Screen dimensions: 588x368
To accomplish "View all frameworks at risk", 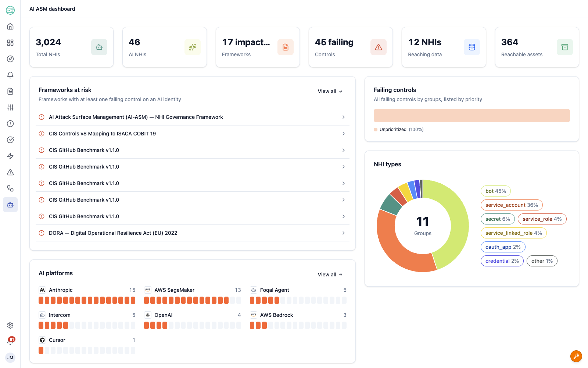I will coord(330,91).
